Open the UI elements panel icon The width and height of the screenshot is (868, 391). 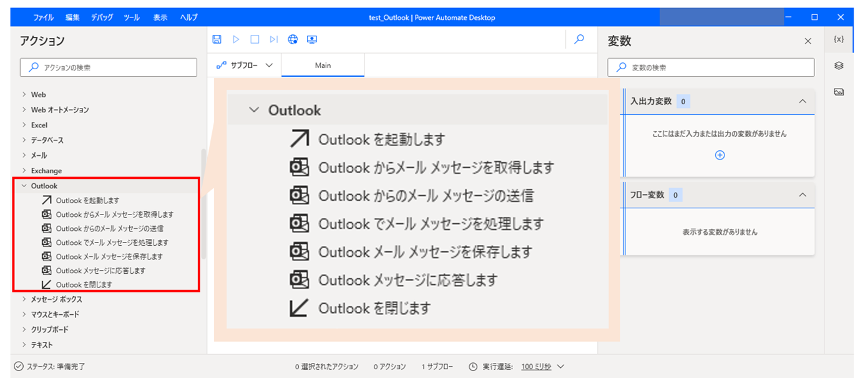[839, 65]
